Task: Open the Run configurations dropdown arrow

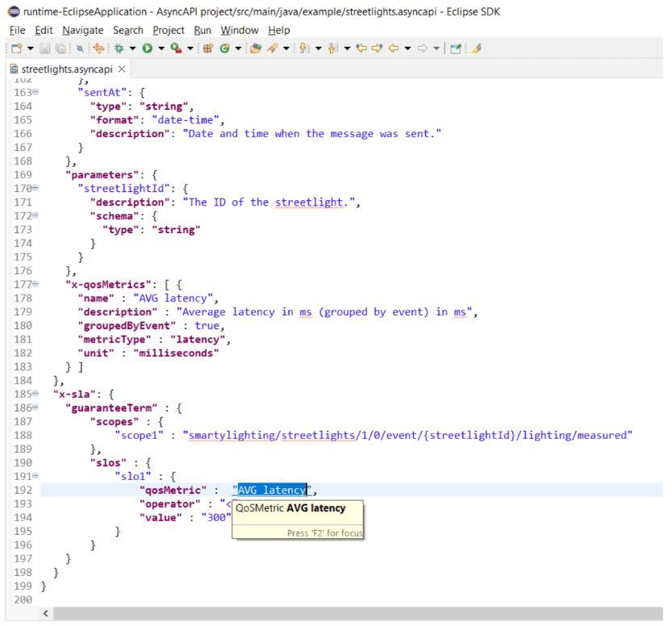Action: [161, 48]
